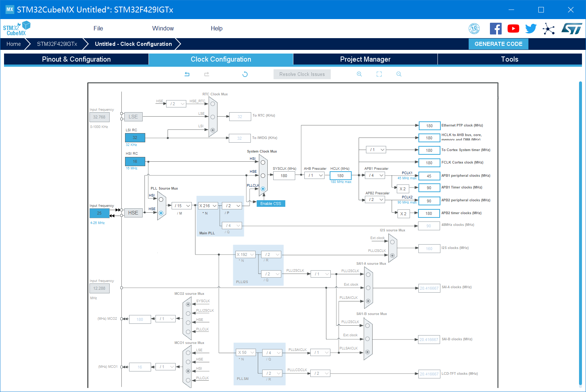Select LSI in RTC Clock Mux

[213, 130]
